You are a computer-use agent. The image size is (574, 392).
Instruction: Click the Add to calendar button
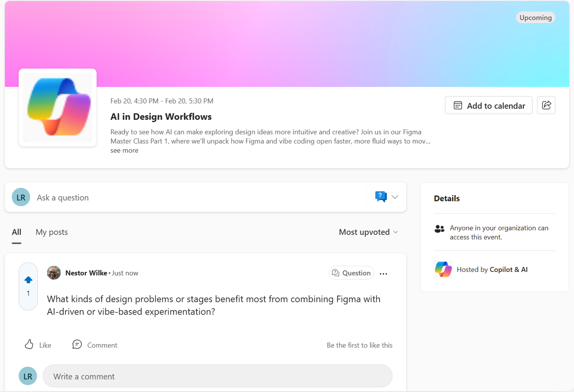pos(488,105)
